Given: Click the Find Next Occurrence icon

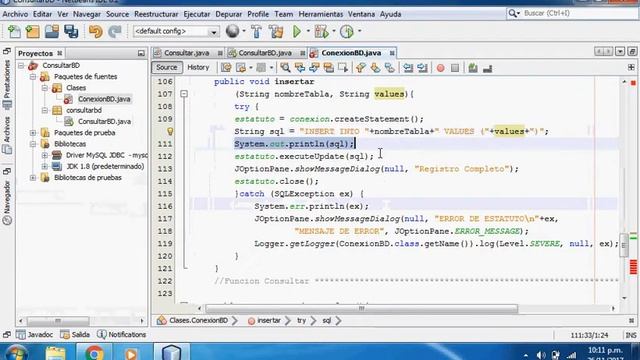Looking at the screenshot, I should [x=314, y=68].
